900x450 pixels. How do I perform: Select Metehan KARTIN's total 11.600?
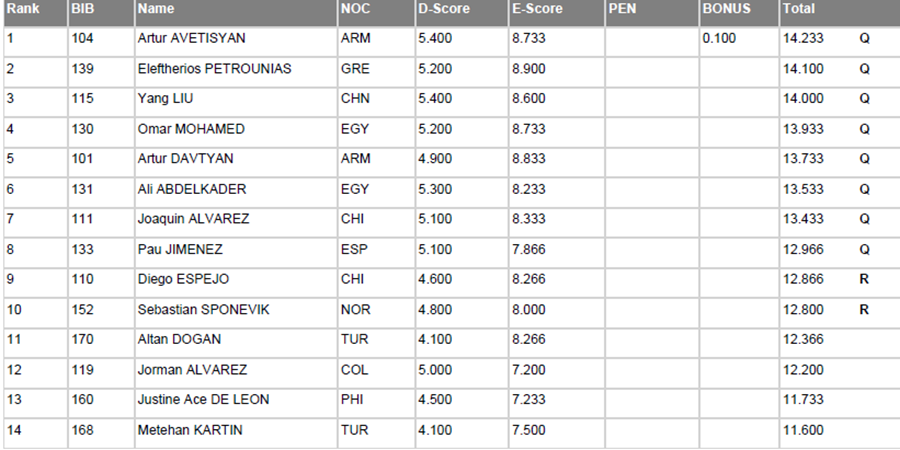pyautogui.click(x=804, y=430)
